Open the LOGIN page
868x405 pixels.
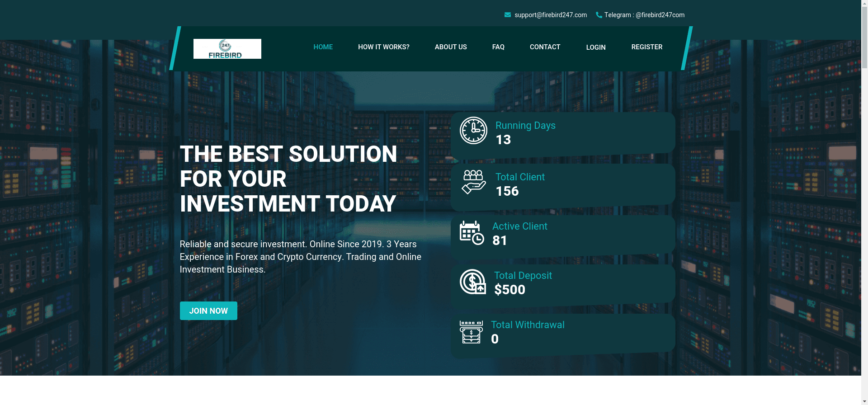(x=596, y=47)
